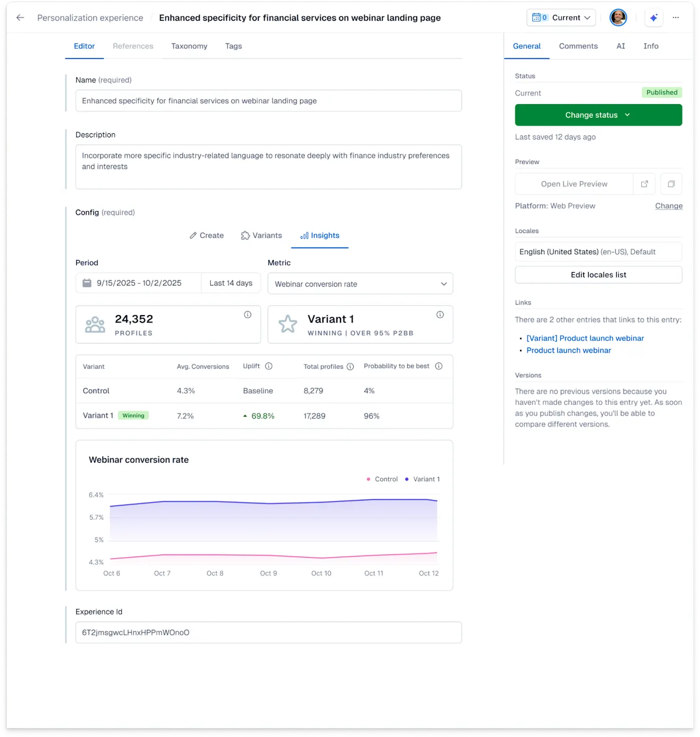Click the English (United States) locale entry
700x737 pixels.
598,252
